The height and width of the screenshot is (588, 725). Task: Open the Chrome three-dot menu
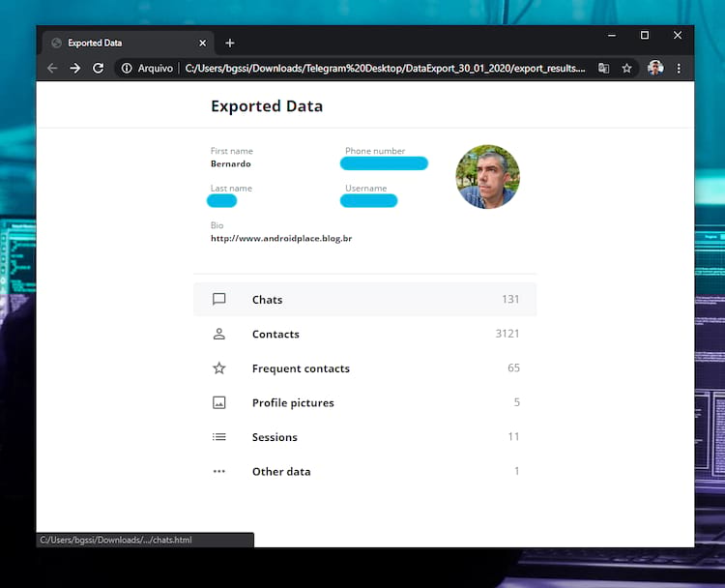[679, 69]
